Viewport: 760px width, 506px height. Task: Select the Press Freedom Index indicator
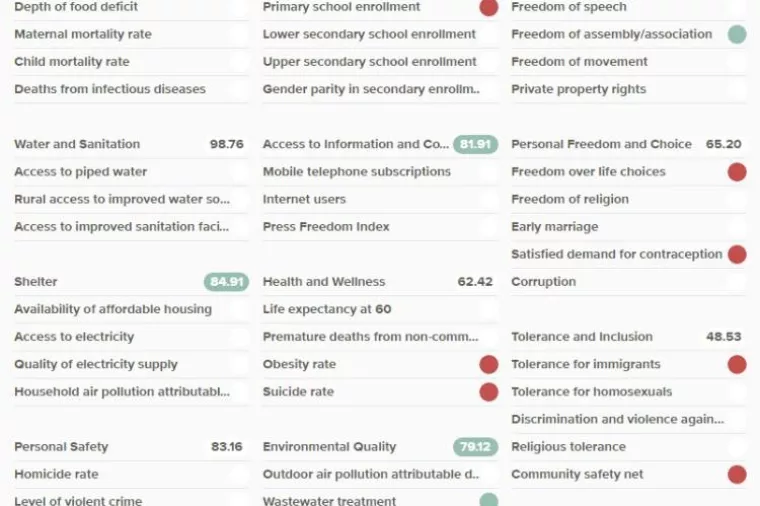tap(326, 227)
